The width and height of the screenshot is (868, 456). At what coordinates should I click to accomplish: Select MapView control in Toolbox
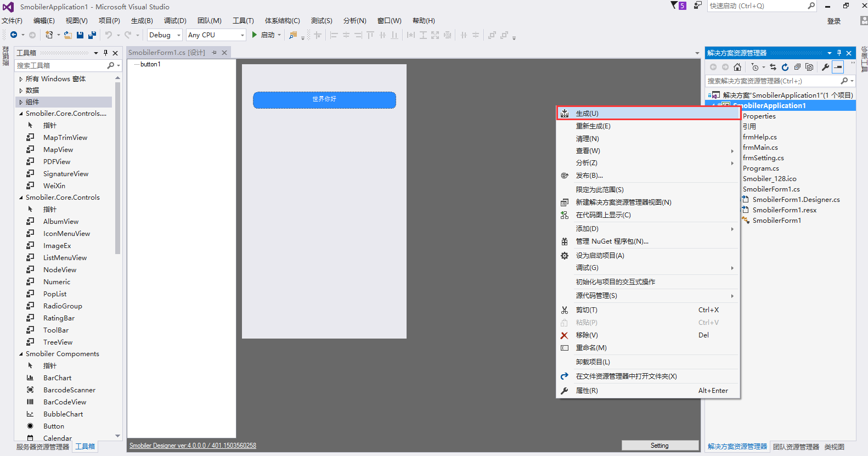58,150
